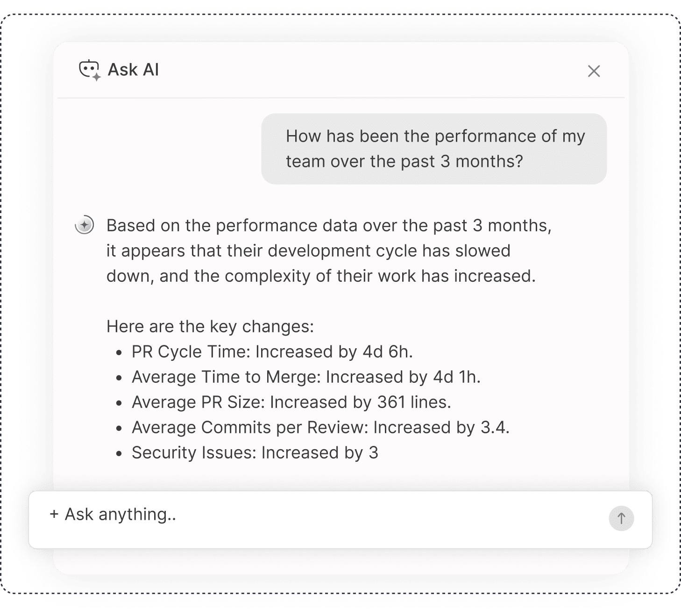The width and height of the screenshot is (681, 616).
Task: Select the Average Time to Merge bullet
Action: tap(306, 377)
